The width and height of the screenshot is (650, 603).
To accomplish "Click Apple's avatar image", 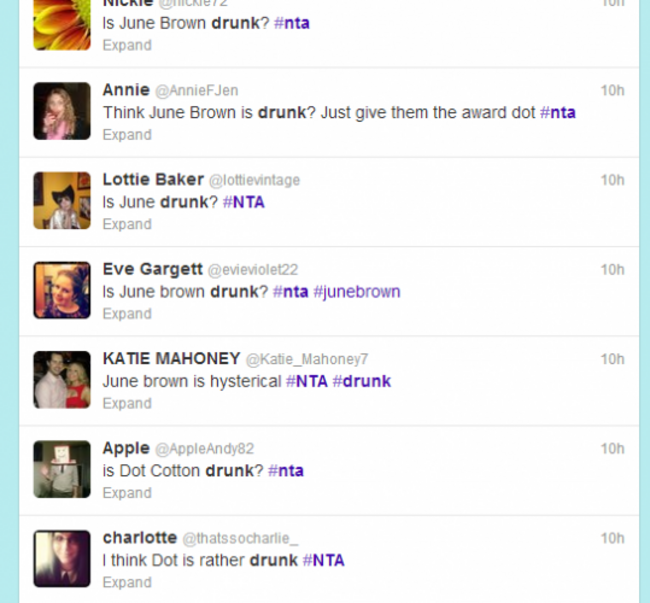I will 62,469.
